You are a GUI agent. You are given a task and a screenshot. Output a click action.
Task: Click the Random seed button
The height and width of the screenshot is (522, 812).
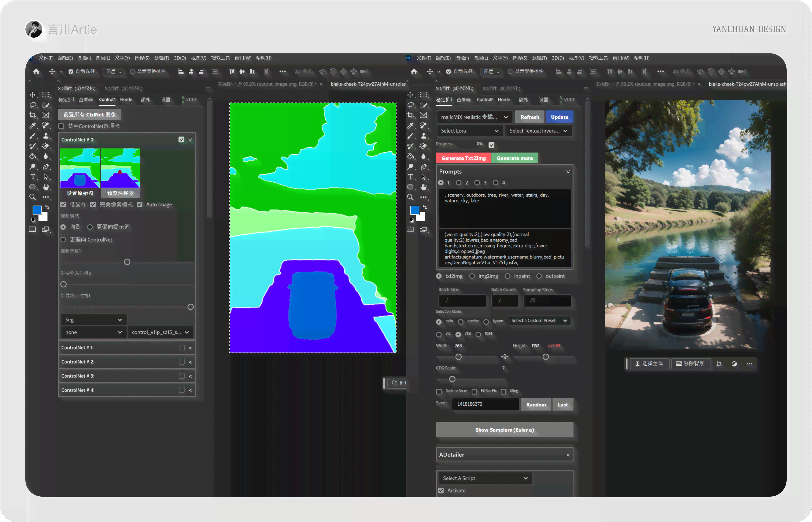[536, 405]
